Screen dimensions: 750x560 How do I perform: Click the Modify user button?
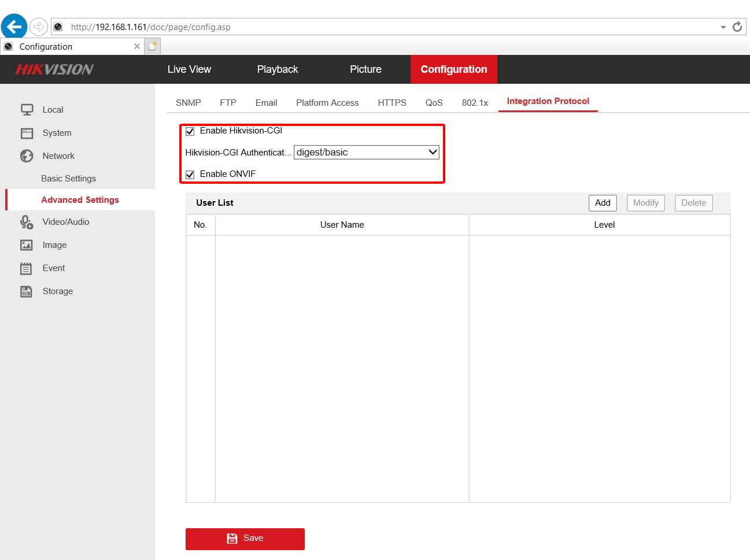pos(646,203)
